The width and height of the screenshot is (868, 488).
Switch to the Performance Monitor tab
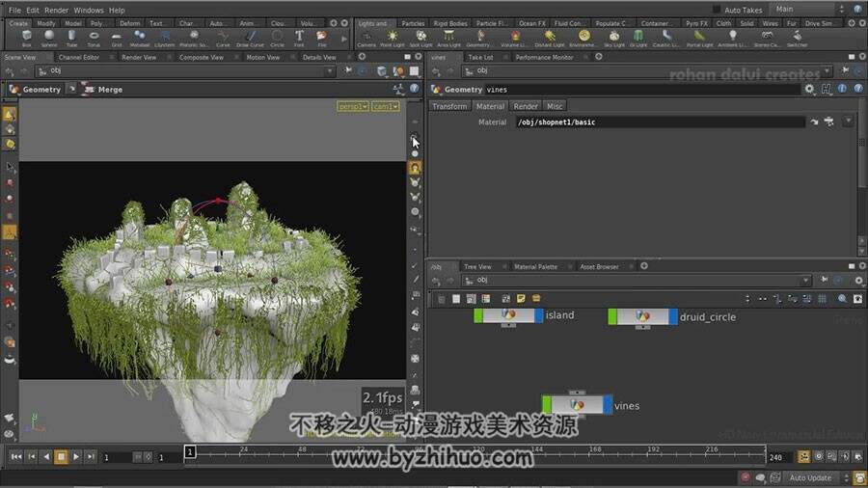(x=544, y=57)
